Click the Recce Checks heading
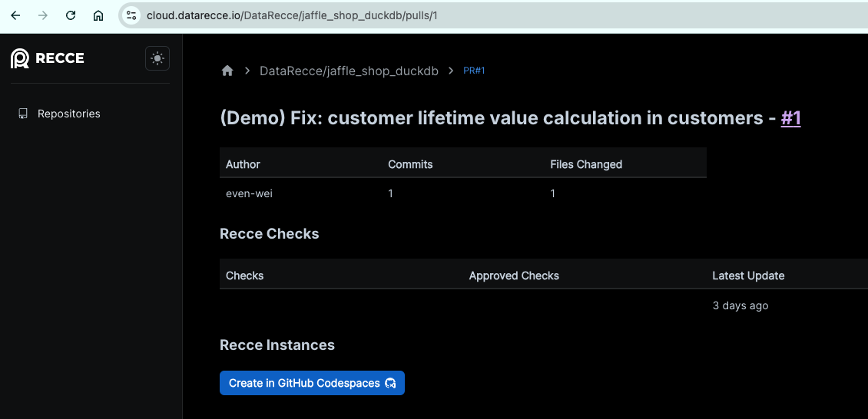The height and width of the screenshot is (419, 868). 269,234
